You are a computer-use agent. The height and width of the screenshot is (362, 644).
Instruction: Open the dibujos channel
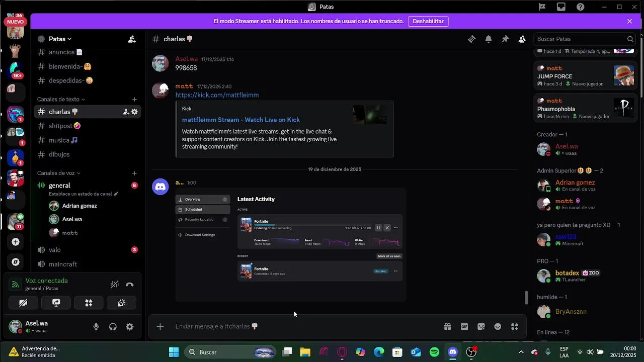tap(88, 154)
